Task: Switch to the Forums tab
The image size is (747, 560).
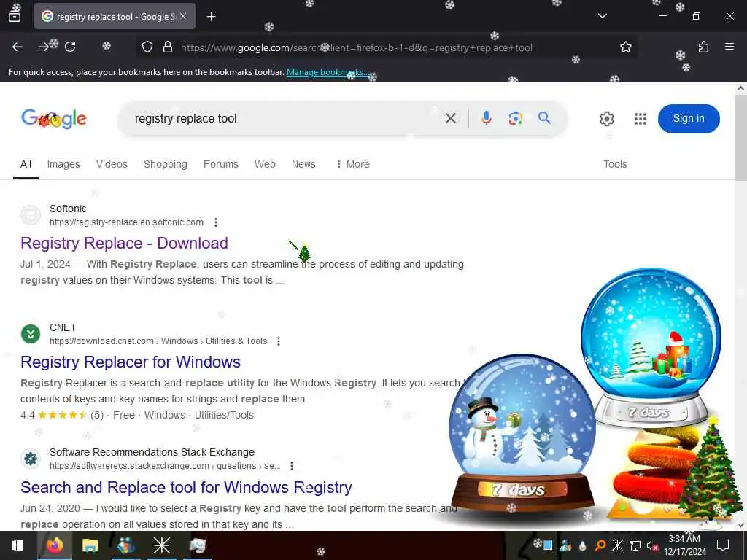Action: (x=220, y=164)
